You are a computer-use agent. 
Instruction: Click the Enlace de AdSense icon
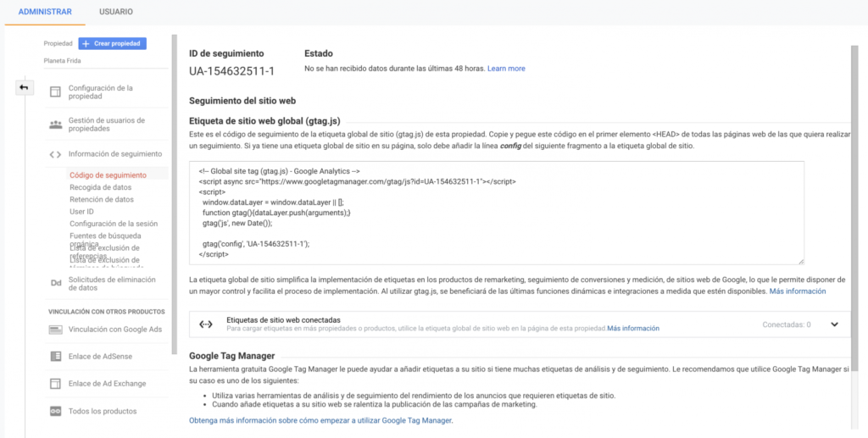(x=55, y=357)
